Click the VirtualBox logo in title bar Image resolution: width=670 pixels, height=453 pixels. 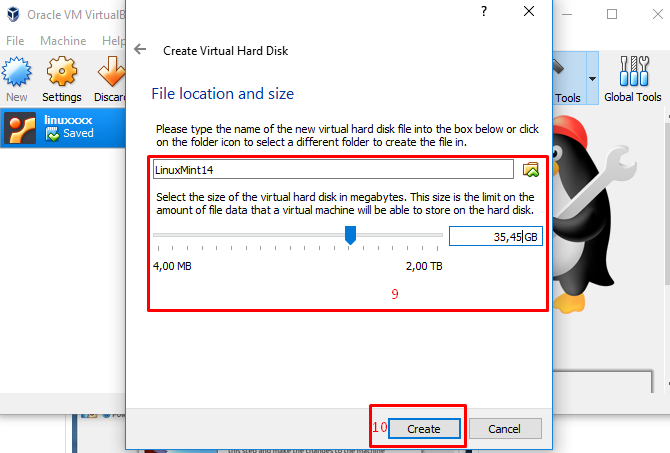coord(13,14)
